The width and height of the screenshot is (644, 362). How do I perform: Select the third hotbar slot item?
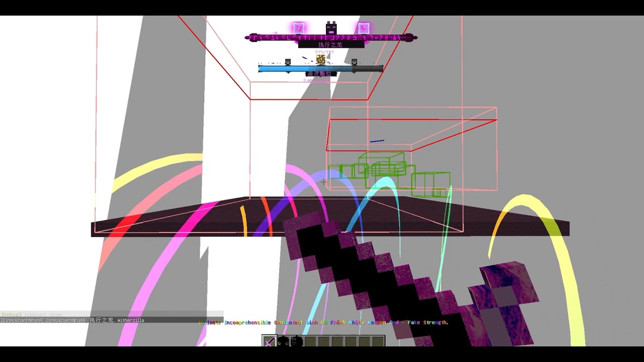coord(296,341)
